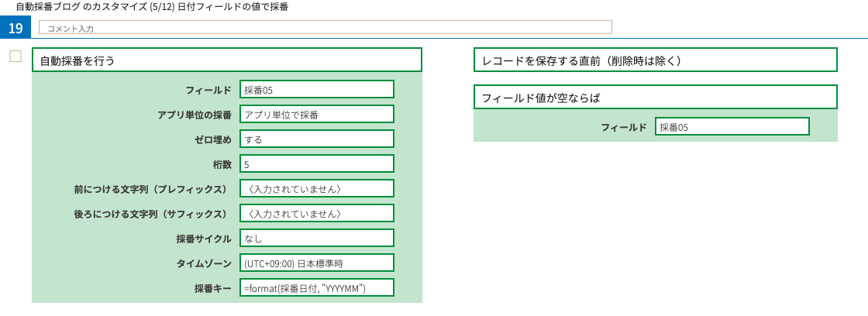Viewport: 868px width, 316px height.
Task: Toggle the checkbox beside 自動採番を行う
Action: pos(15,56)
